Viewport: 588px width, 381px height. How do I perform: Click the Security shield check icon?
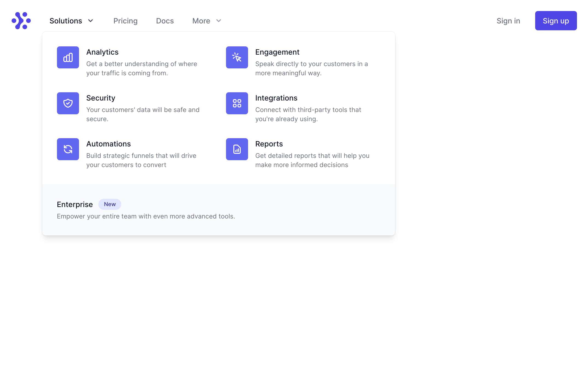pyautogui.click(x=68, y=103)
